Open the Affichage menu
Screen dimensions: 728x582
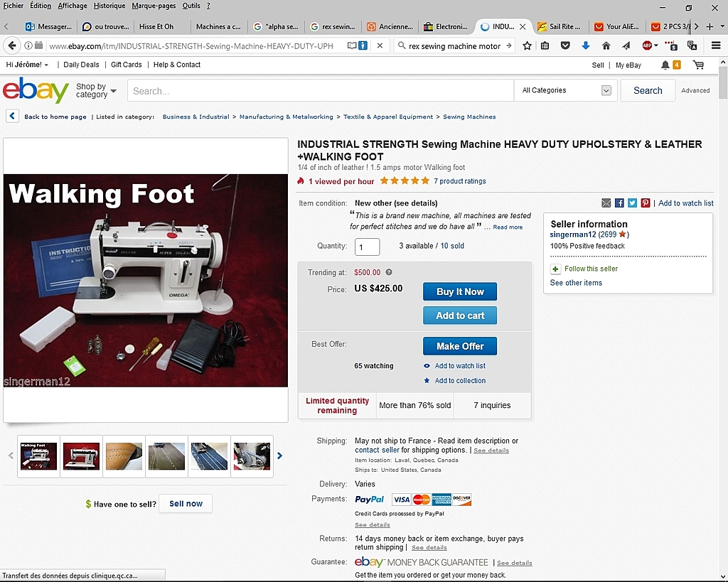(x=73, y=6)
